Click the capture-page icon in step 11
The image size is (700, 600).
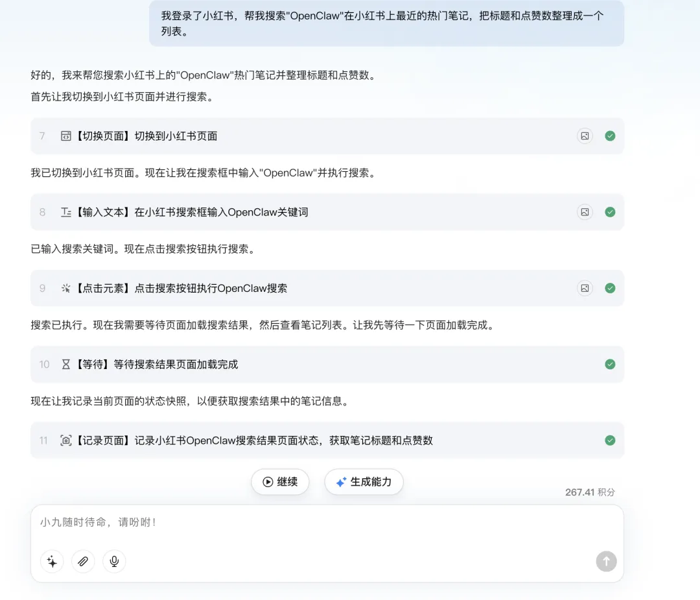click(x=65, y=440)
